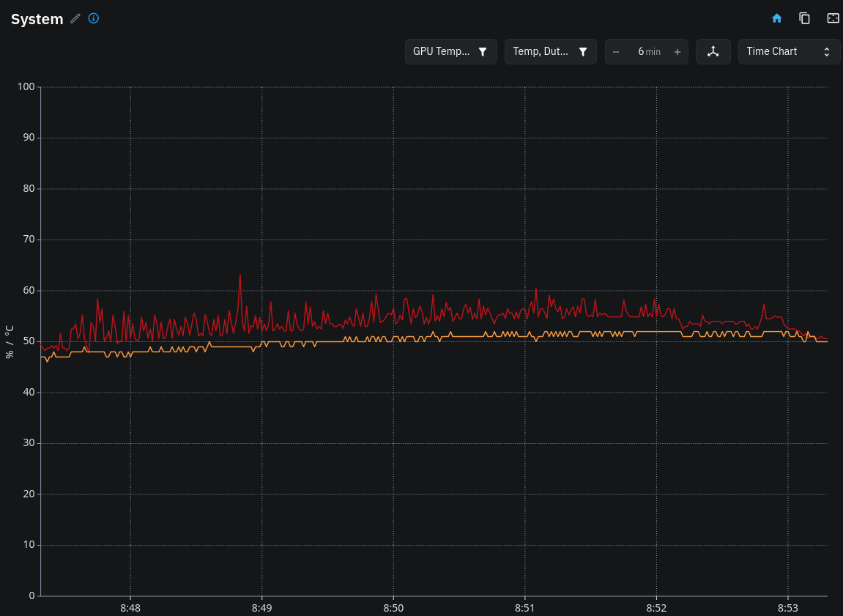Go to the home dashboard icon

[776, 18]
